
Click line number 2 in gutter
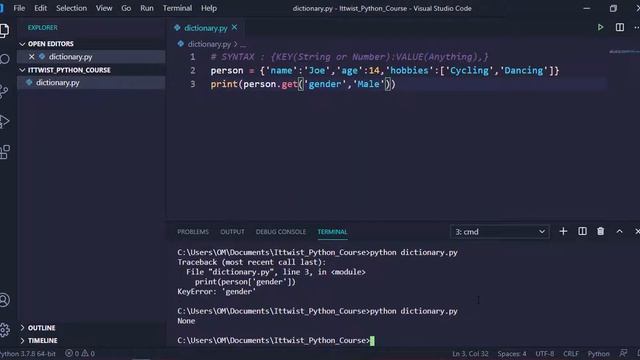coord(193,71)
